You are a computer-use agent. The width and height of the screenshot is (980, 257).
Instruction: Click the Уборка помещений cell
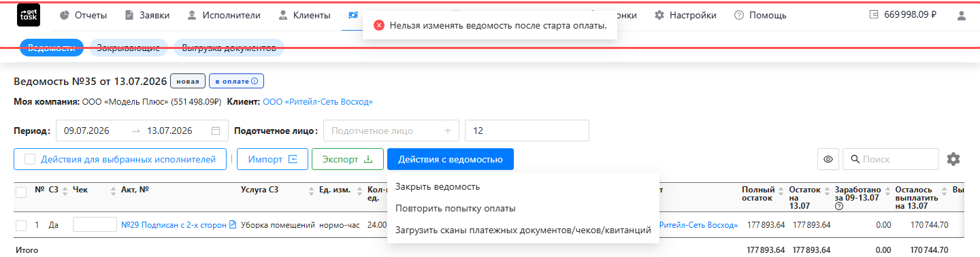point(278,225)
